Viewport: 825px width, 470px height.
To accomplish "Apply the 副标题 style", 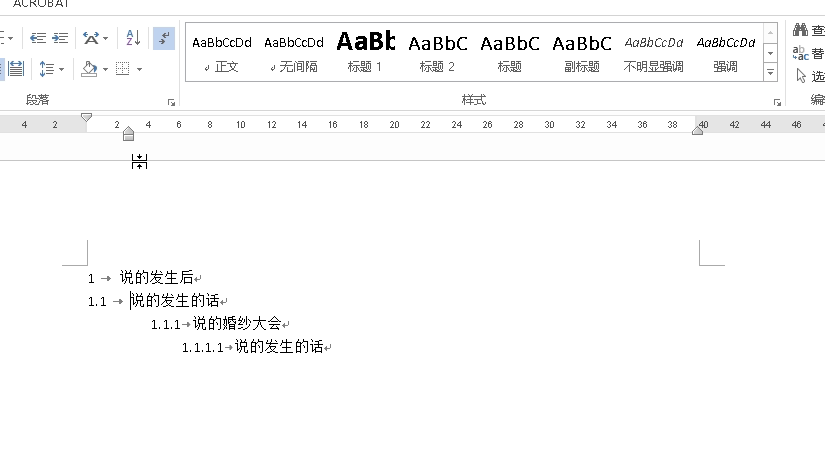I will (581, 53).
